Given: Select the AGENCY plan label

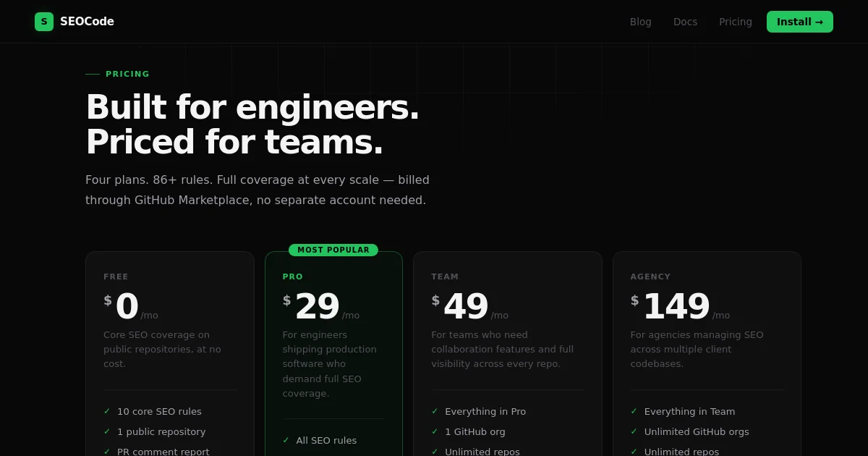Looking at the screenshot, I should click(x=650, y=276).
